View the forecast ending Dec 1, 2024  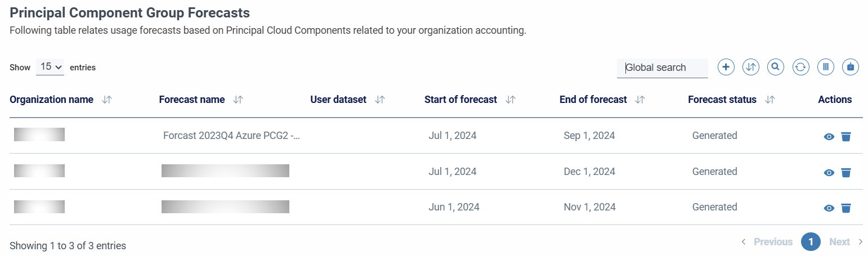829,173
